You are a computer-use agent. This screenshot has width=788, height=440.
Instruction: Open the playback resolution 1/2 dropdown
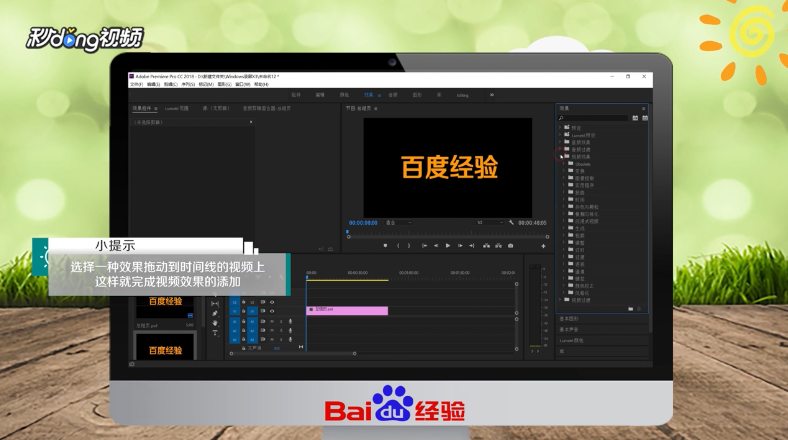pyautogui.click(x=490, y=223)
